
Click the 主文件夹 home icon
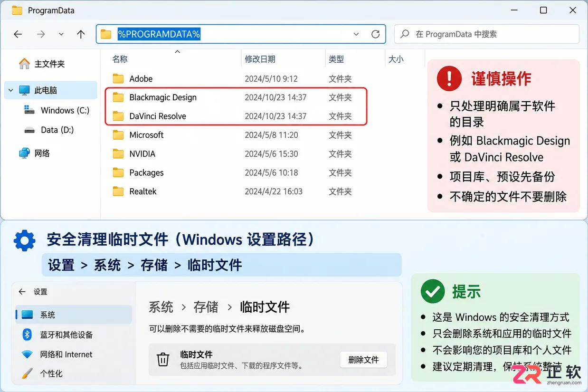24,64
